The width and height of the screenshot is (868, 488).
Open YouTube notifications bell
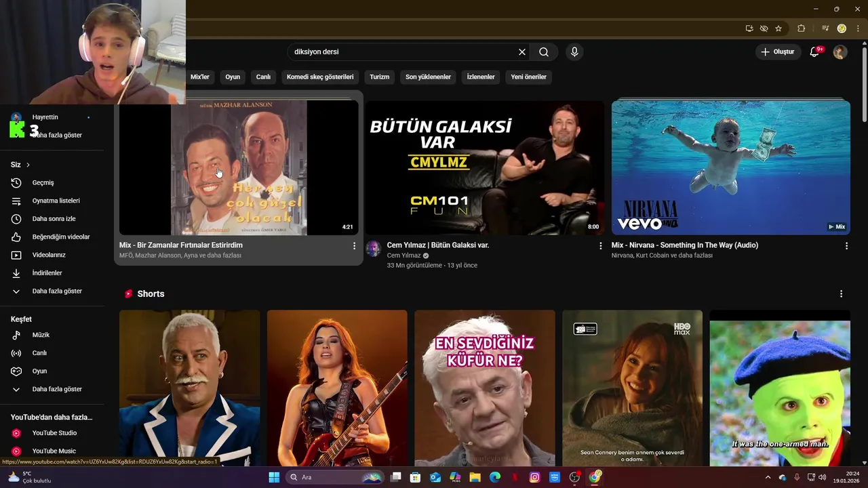[x=815, y=52]
